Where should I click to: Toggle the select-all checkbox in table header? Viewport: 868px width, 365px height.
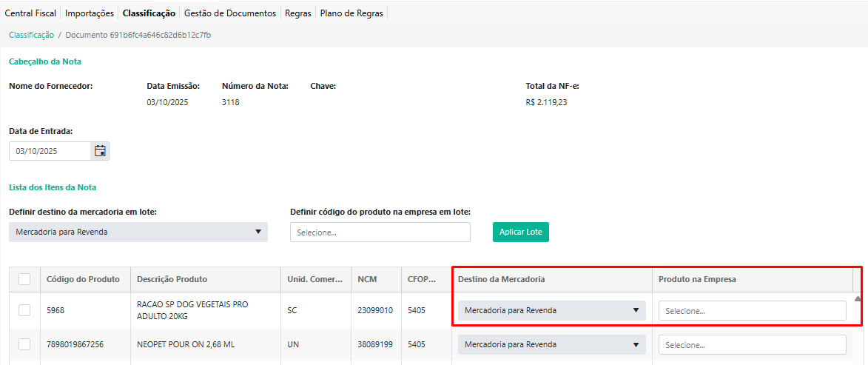click(x=24, y=279)
